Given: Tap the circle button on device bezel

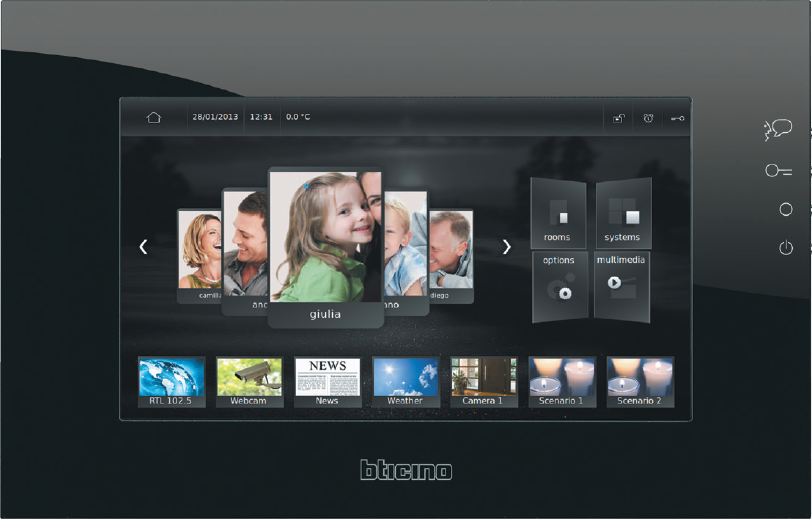Looking at the screenshot, I should [x=786, y=209].
